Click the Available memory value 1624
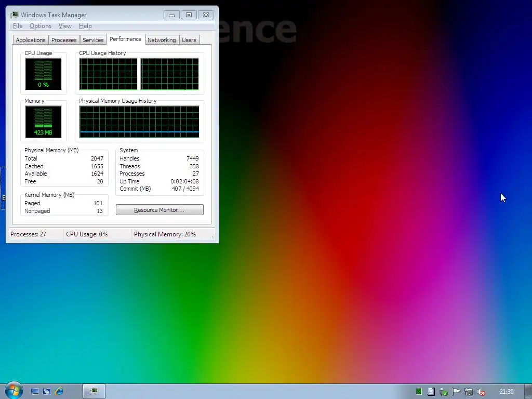 tap(97, 174)
